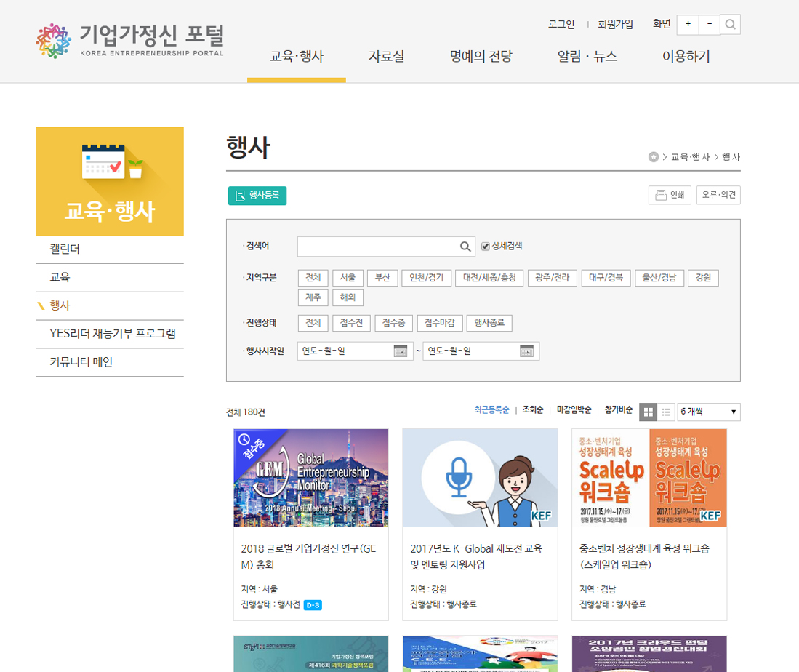Click the 로그인 link
The width and height of the screenshot is (799, 672).
[561, 24]
